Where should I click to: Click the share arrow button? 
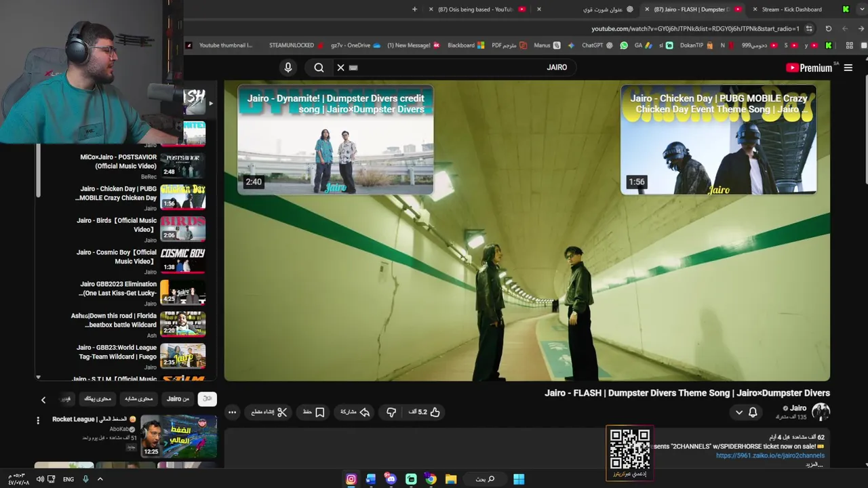tap(355, 411)
